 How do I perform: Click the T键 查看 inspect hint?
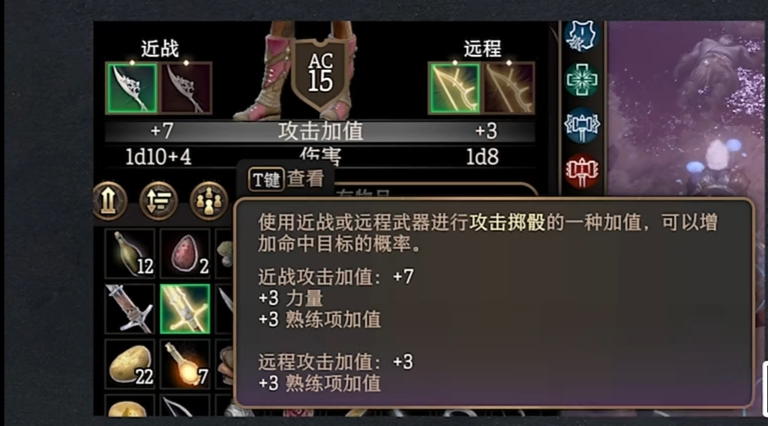pos(286,179)
